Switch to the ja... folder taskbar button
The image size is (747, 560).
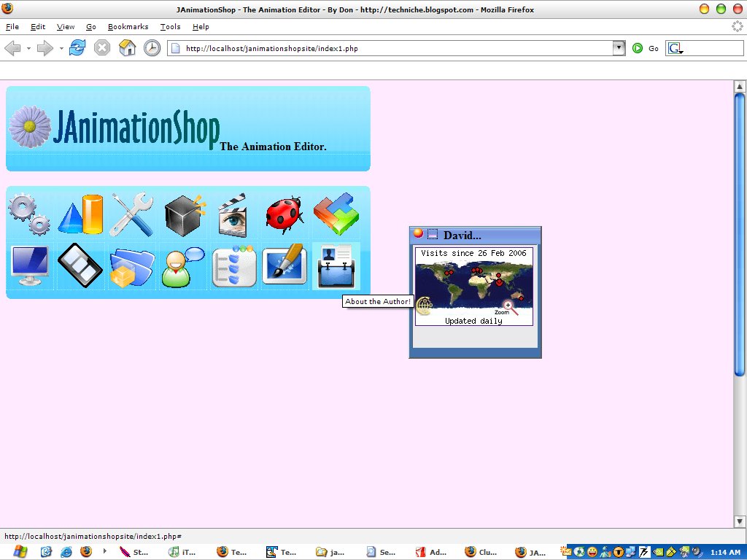coord(330,552)
